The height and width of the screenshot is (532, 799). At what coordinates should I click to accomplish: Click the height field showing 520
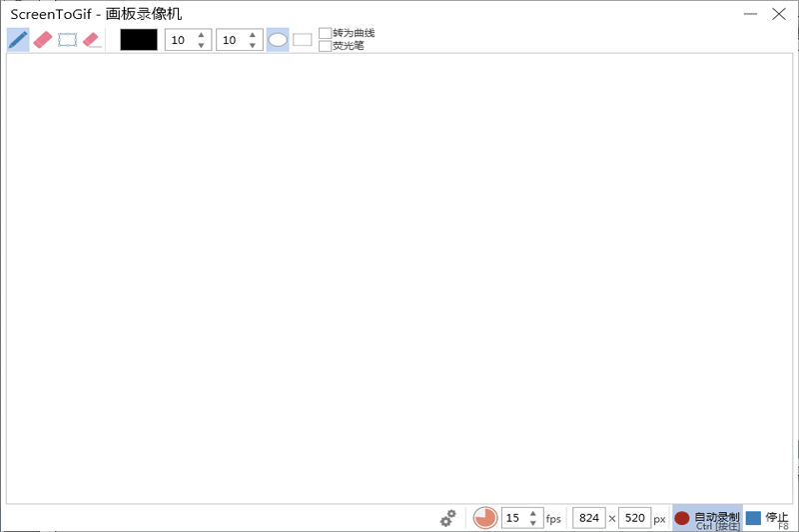pyautogui.click(x=634, y=518)
